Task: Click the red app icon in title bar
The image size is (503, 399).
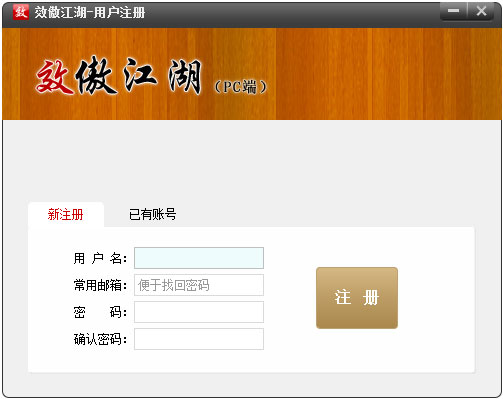Action: pyautogui.click(x=21, y=12)
